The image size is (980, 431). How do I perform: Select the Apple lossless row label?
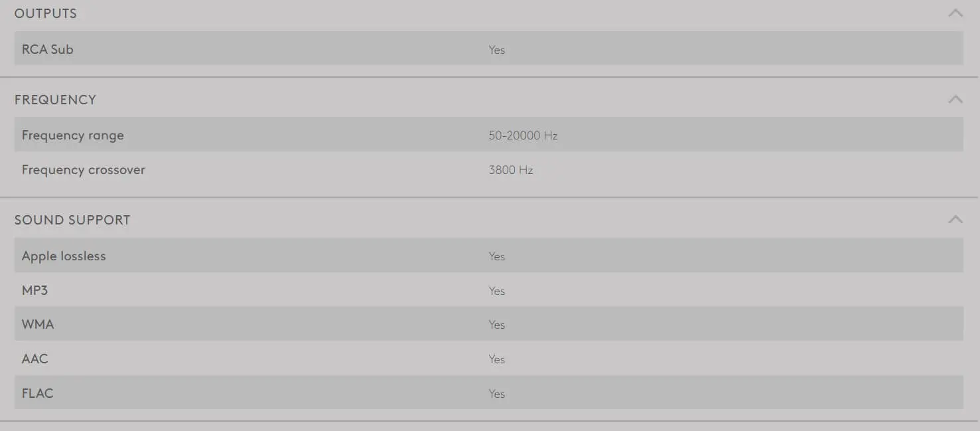coord(64,256)
